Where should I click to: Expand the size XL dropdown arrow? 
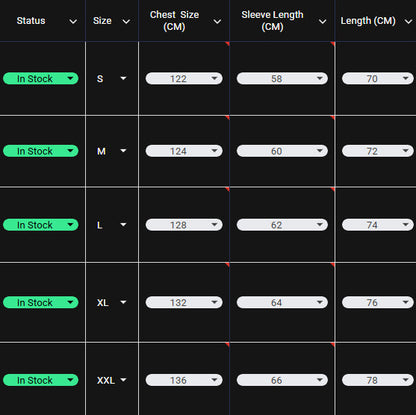pos(123,302)
